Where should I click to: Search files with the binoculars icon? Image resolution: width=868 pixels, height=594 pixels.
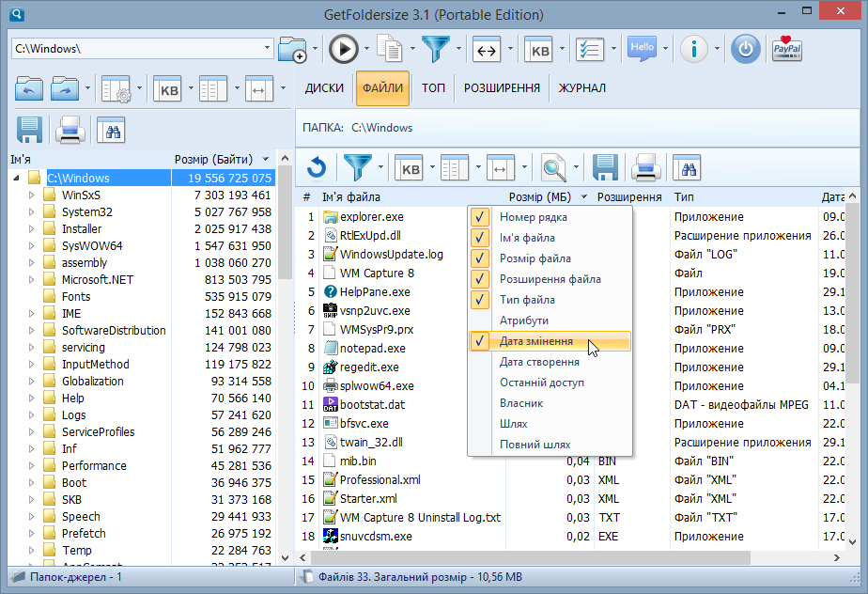click(687, 168)
